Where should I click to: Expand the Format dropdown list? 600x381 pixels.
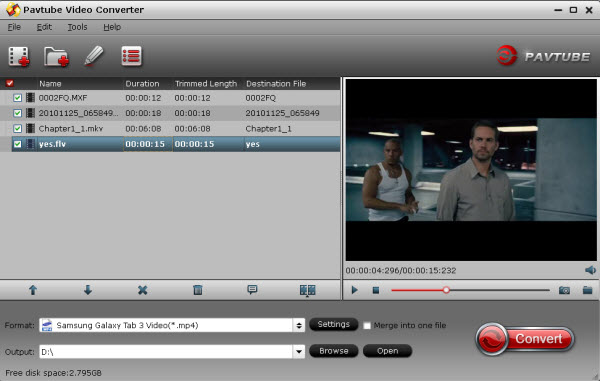pos(299,326)
